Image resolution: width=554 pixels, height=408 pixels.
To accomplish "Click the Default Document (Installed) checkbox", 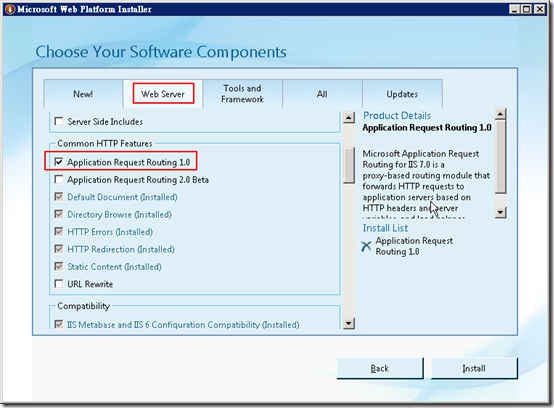I will coord(59,197).
